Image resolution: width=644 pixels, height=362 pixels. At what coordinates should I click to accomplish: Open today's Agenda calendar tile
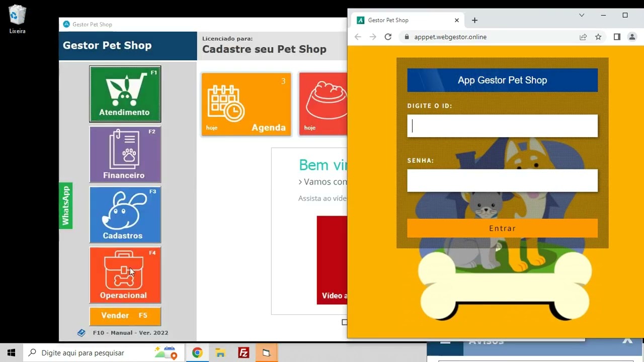click(246, 104)
